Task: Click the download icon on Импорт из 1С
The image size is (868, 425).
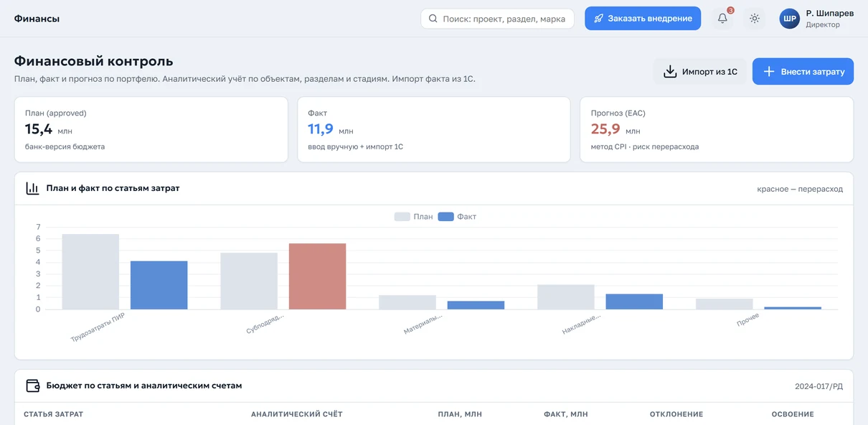Action: [x=670, y=72]
